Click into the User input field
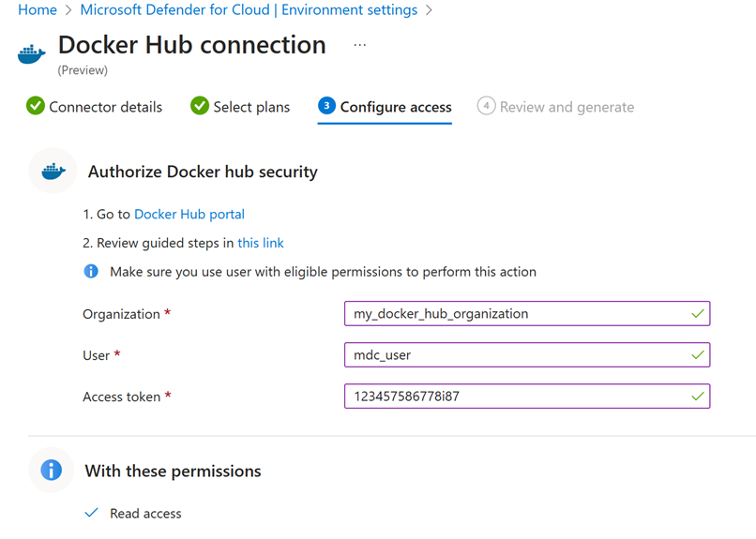 (516, 355)
